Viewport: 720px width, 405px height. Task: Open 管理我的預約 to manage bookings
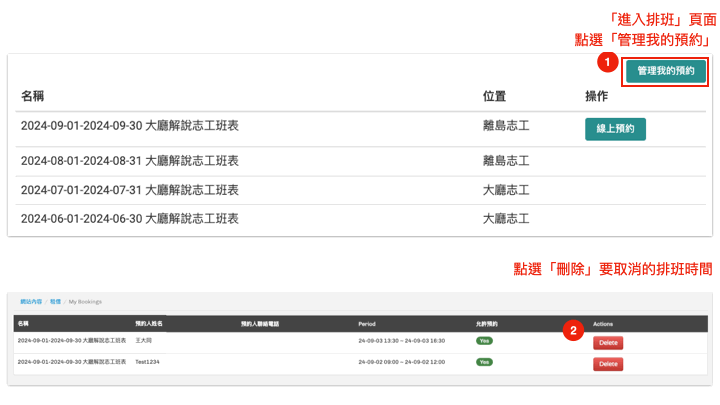point(665,72)
